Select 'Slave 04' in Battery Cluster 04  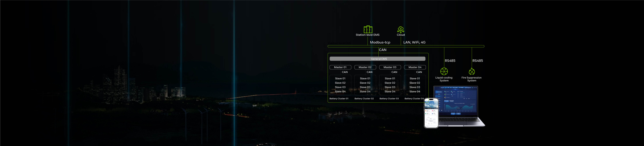tap(415, 92)
